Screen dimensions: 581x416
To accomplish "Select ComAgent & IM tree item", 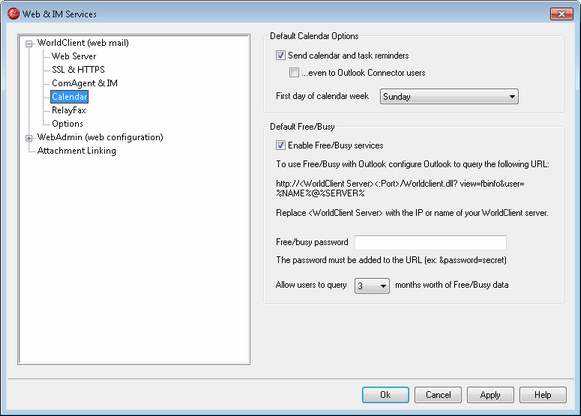I will click(84, 83).
